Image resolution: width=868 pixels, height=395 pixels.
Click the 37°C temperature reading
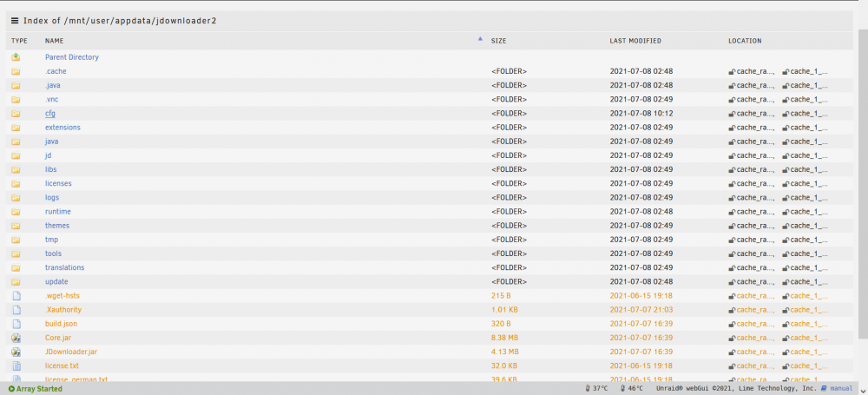(600, 389)
